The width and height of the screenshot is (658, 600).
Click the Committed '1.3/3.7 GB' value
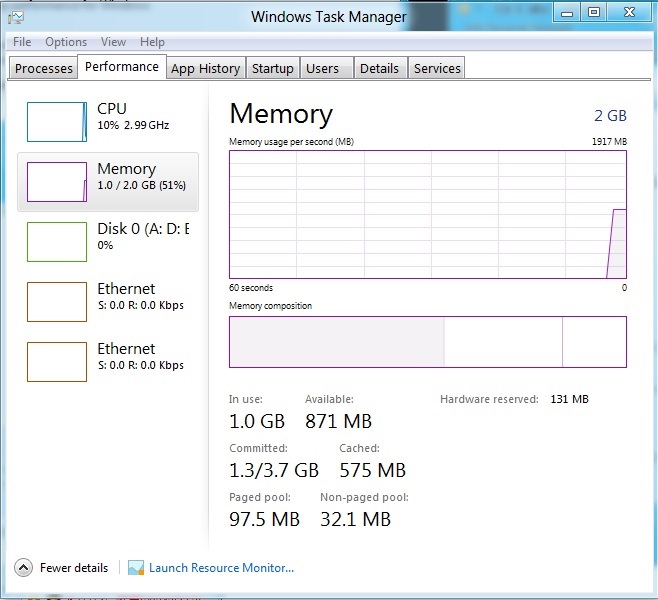point(274,470)
